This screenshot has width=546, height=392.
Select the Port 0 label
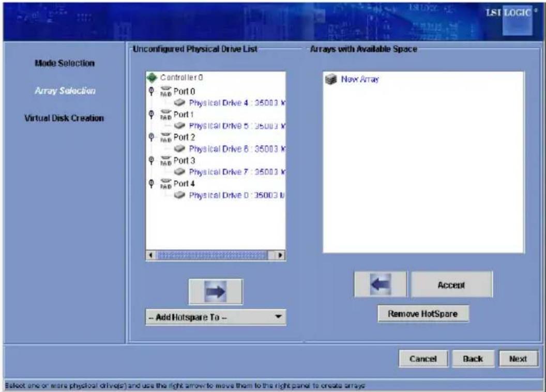coord(184,91)
